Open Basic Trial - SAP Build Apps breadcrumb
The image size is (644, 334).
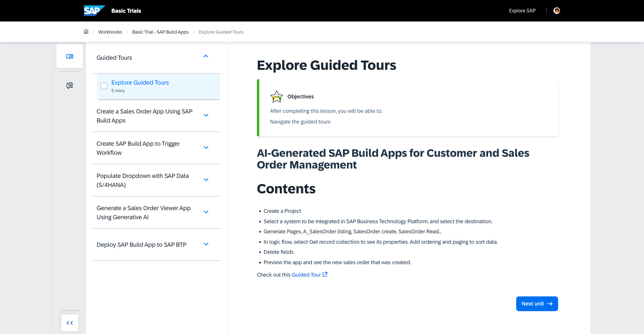pos(160,32)
